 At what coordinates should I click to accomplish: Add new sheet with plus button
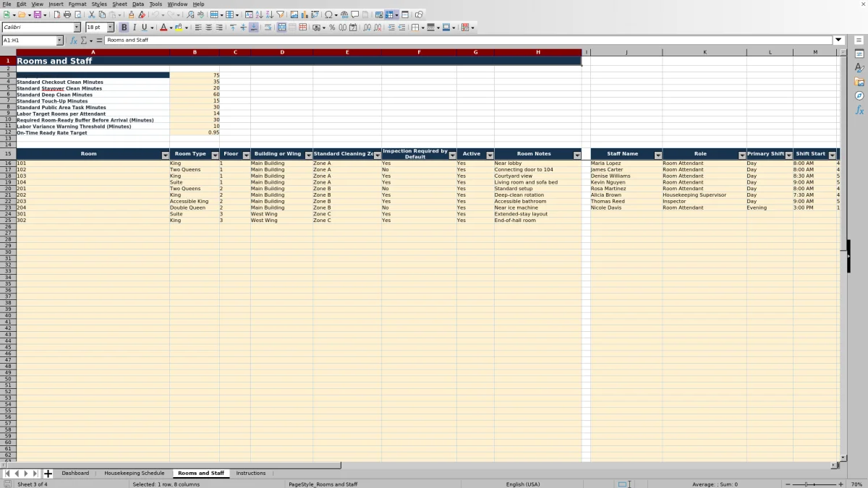[48, 474]
